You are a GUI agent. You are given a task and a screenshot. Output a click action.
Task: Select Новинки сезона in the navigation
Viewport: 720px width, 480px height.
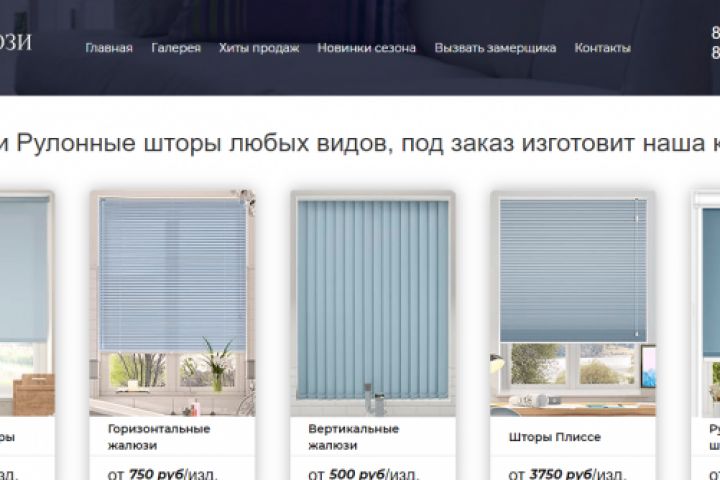tap(366, 48)
